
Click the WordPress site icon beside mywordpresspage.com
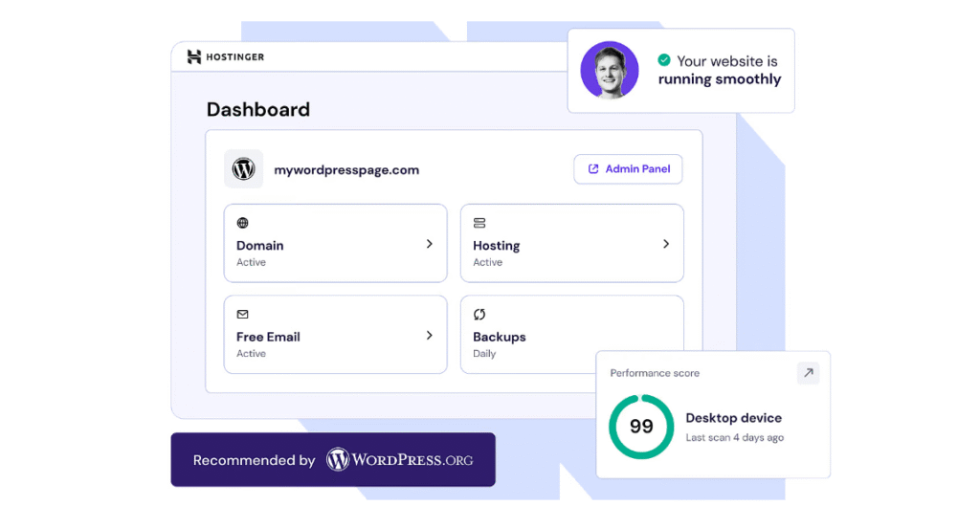click(244, 168)
